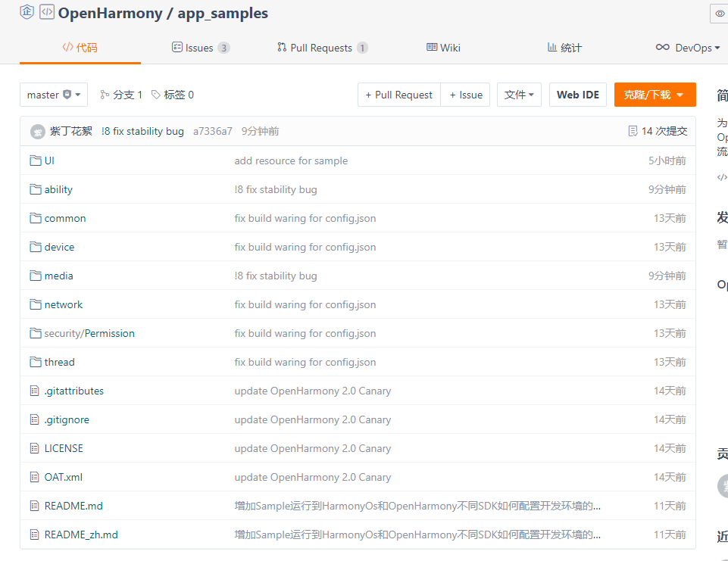
Task: Open the 'add resource for sample' commit message
Action: (291, 161)
